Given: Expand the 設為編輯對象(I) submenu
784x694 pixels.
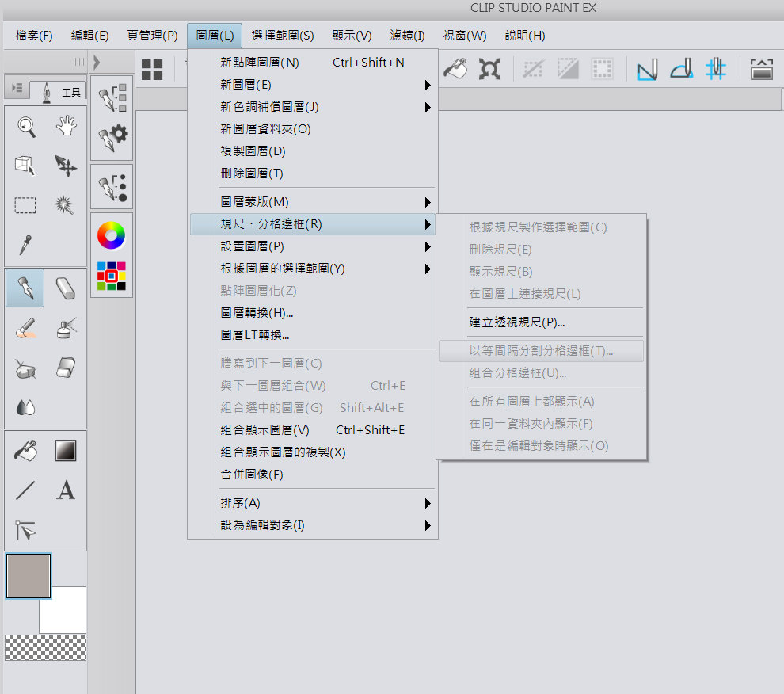Looking at the screenshot, I should pyautogui.click(x=314, y=525).
